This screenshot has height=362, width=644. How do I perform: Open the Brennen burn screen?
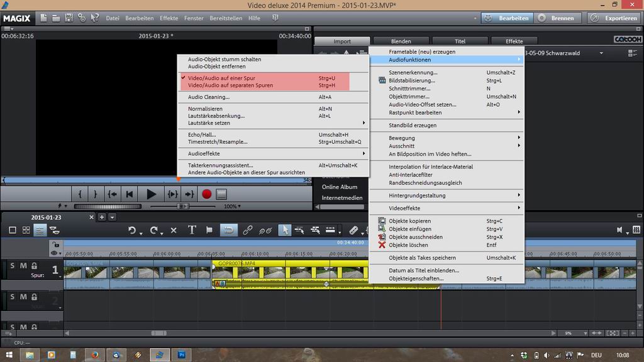(557, 18)
